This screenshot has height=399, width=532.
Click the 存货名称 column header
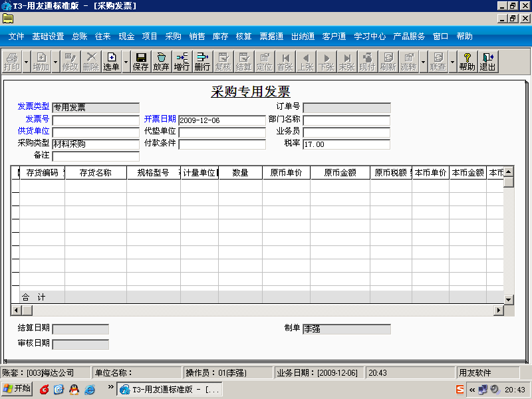(96, 173)
